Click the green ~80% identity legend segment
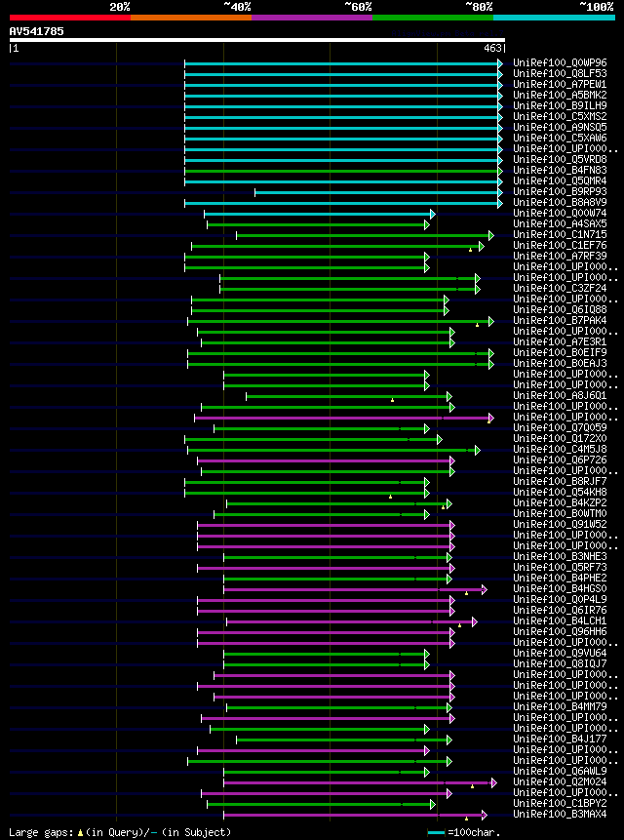 click(433, 18)
